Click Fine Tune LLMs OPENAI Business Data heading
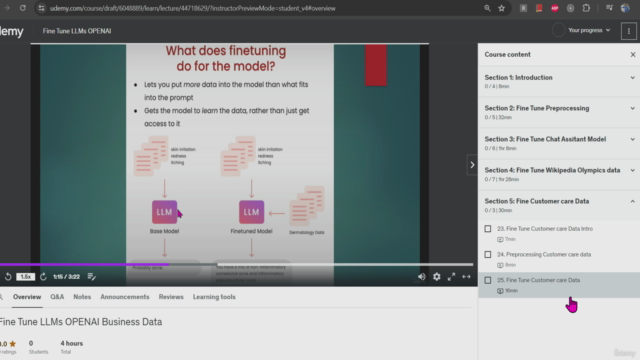The height and width of the screenshot is (360, 640). [81, 322]
